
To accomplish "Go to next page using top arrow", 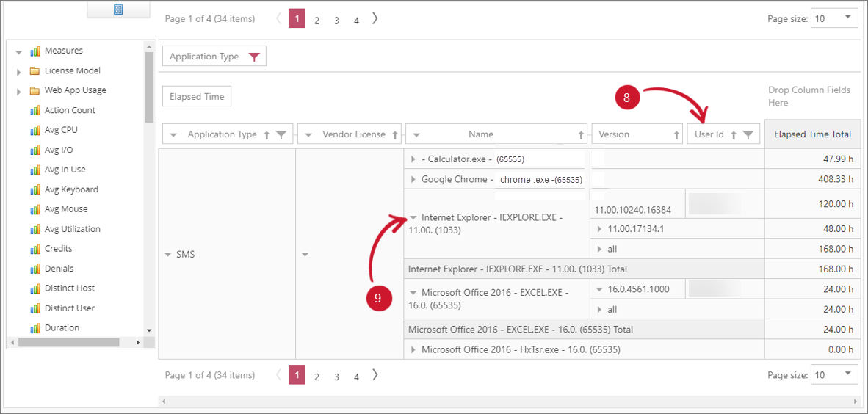I will tap(375, 19).
